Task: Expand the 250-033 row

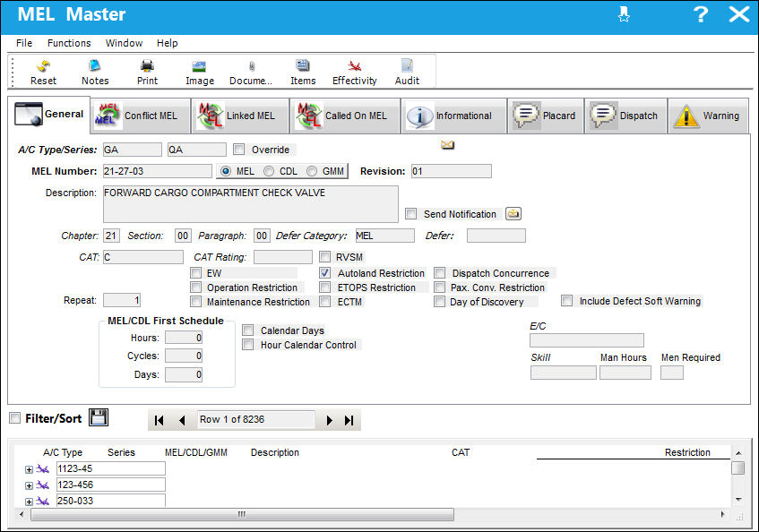Action: (x=29, y=502)
